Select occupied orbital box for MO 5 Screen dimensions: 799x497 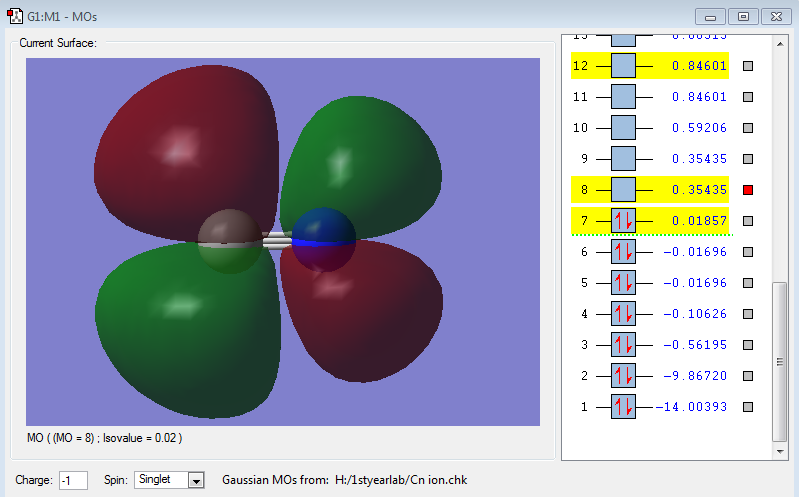point(623,283)
